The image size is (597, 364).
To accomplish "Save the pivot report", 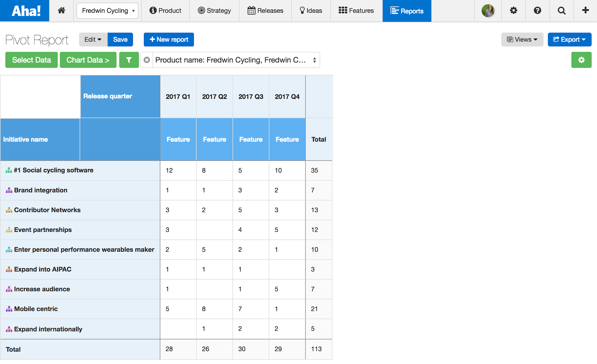I will tap(120, 39).
